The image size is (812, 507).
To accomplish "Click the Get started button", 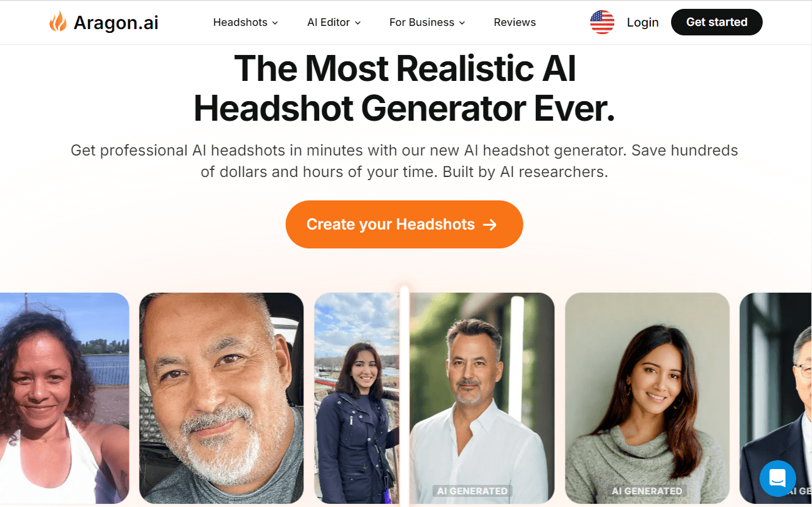I will coord(717,22).
